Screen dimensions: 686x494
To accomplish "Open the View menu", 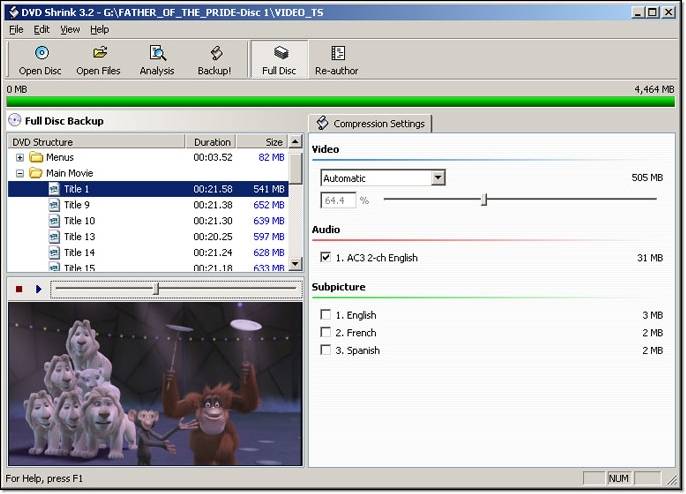I will [70, 29].
